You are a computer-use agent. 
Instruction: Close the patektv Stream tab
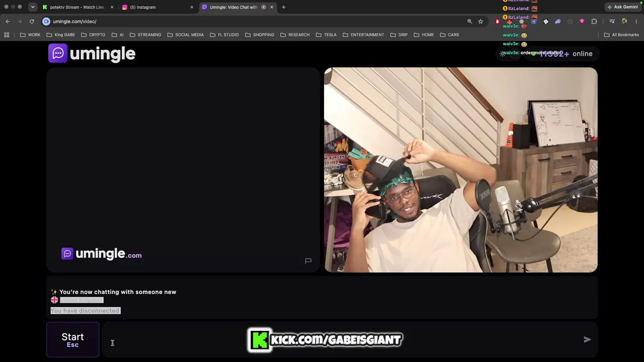click(x=112, y=7)
